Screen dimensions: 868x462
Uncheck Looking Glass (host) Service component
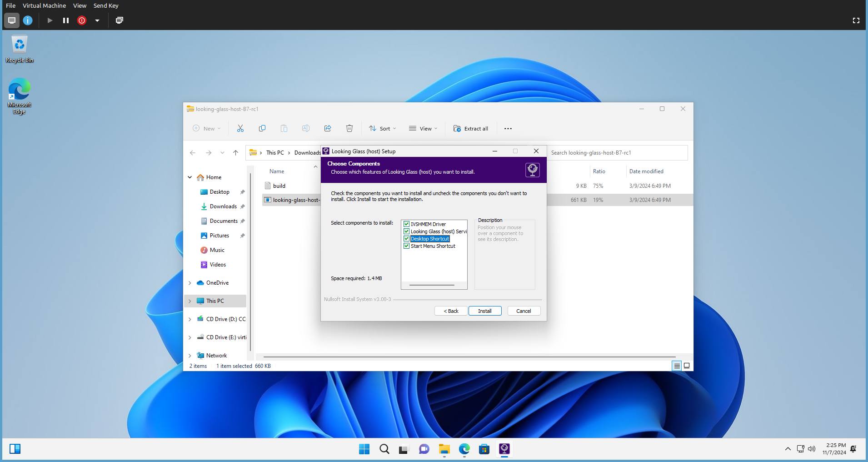pyautogui.click(x=407, y=231)
